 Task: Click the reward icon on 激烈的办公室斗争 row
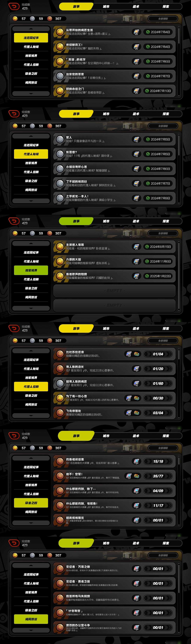[136, 627]
